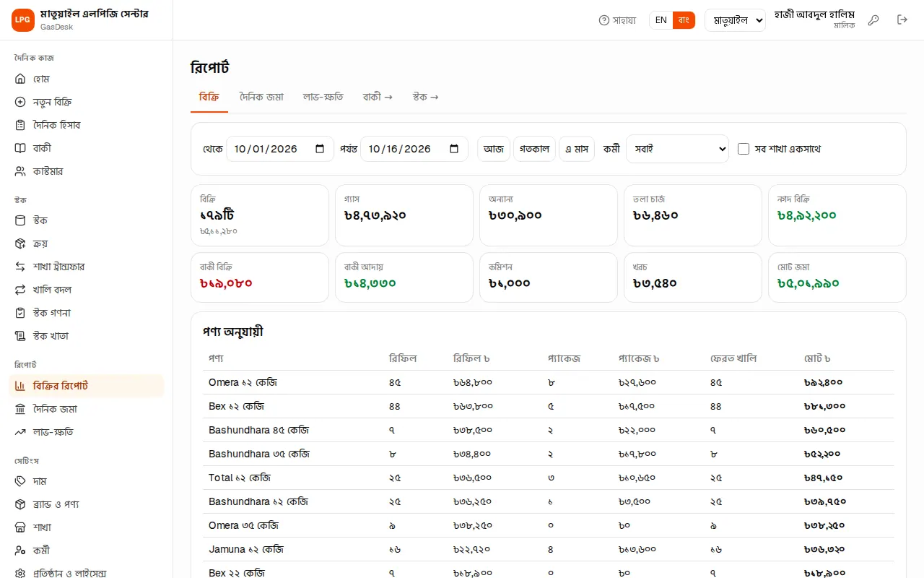924x578 pixels.
Task: Click the এ মাস button
Action: [x=576, y=149]
